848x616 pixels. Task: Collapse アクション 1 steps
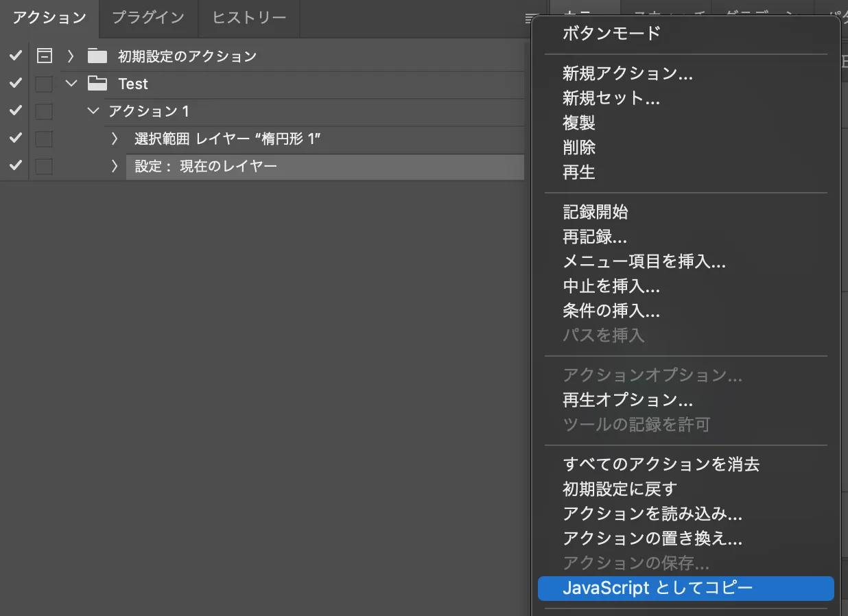94,111
